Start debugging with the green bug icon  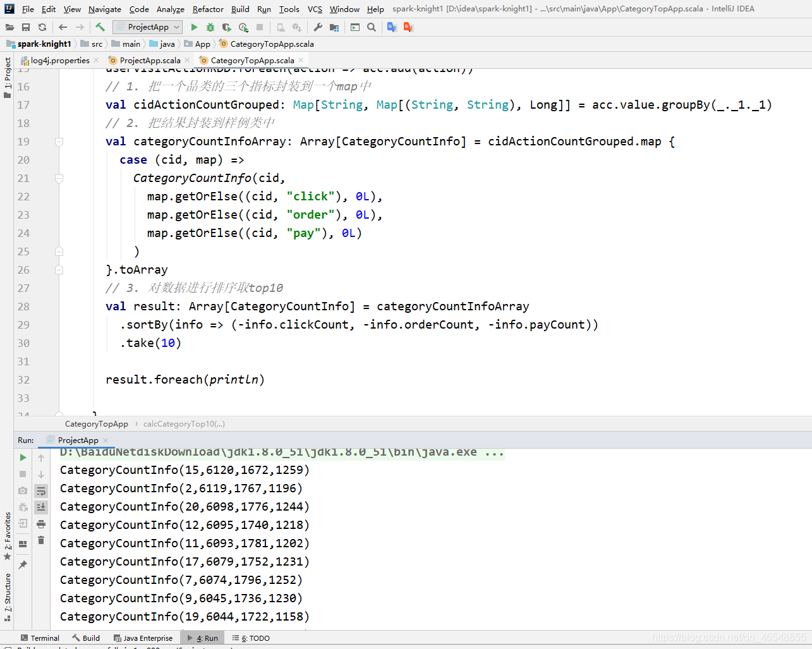210,27
